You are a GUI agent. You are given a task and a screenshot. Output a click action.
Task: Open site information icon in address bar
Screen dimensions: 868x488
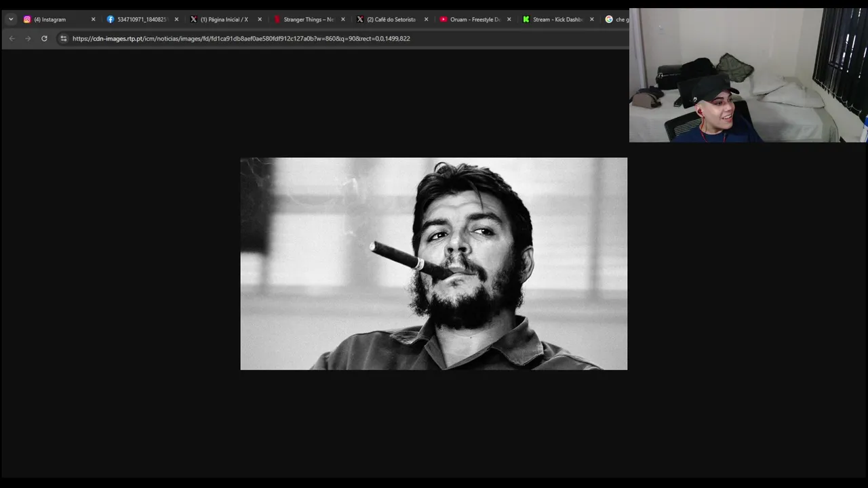64,39
